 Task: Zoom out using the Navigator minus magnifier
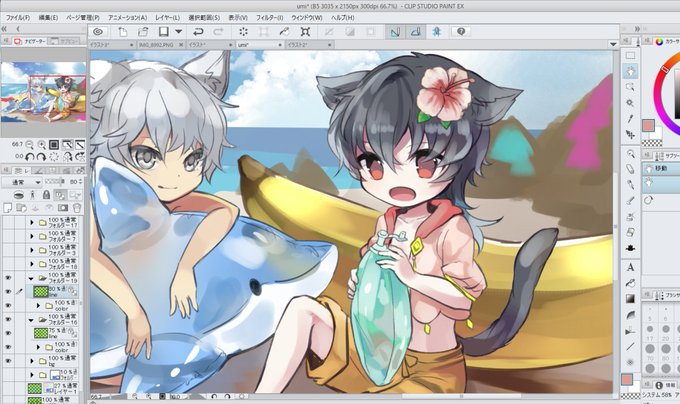click(30, 144)
